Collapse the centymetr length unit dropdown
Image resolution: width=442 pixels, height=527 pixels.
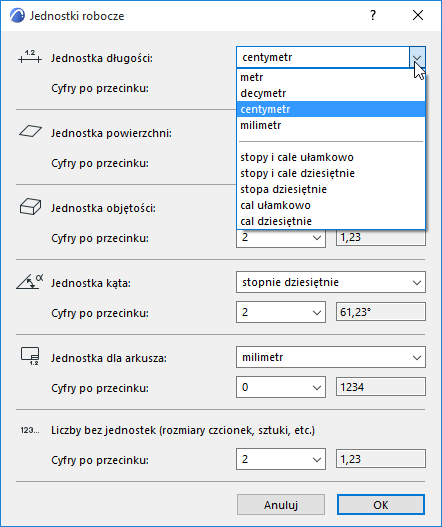(x=417, y=57)
